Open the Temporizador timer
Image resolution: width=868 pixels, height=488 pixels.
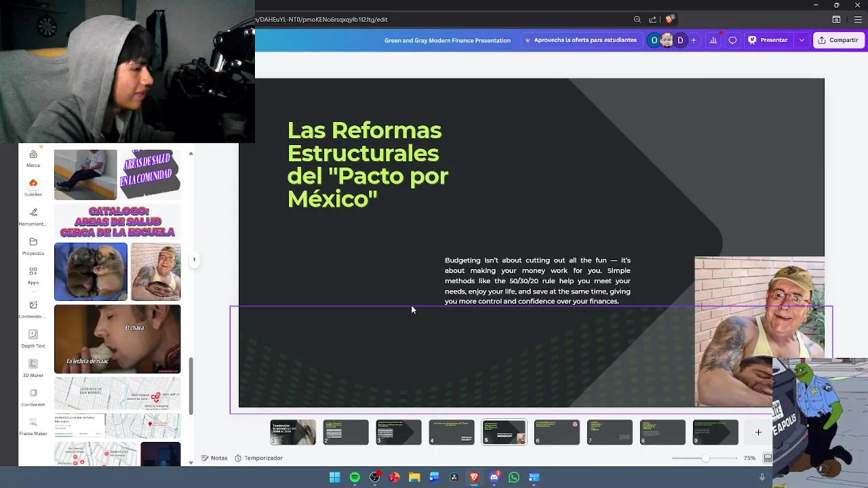point(258,458)
